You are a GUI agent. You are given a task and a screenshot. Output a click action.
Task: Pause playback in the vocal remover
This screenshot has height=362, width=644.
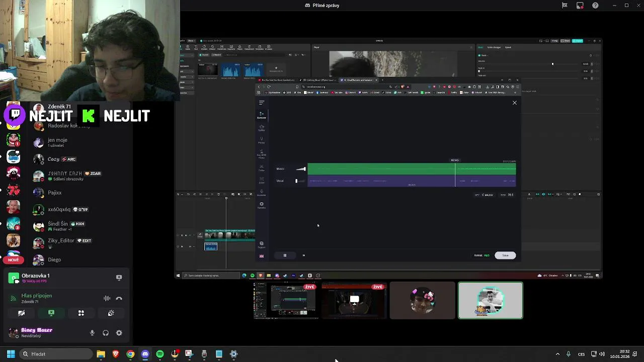(x=285, y=255)
